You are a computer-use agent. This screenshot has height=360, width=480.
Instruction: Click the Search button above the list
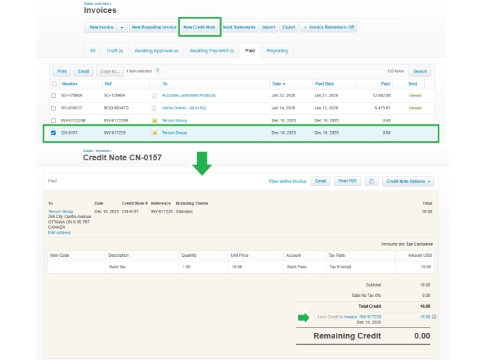coord(420,71)
